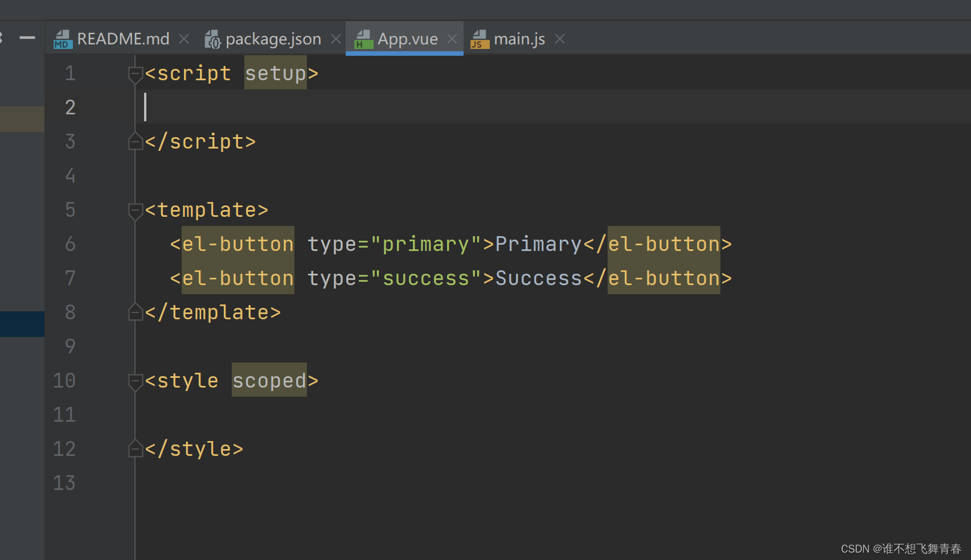Click line number 6 in gutter
The height and width of the screenshot is (560, 971).
point(70,244)
